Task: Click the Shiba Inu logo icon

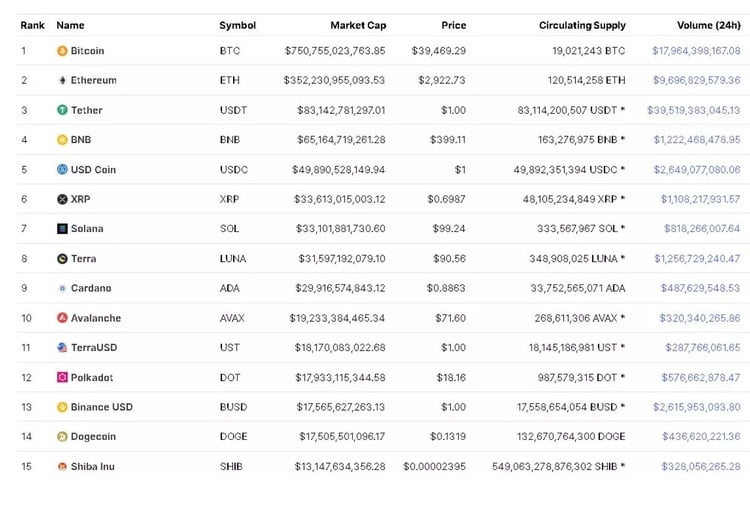Action: [62, 466]
